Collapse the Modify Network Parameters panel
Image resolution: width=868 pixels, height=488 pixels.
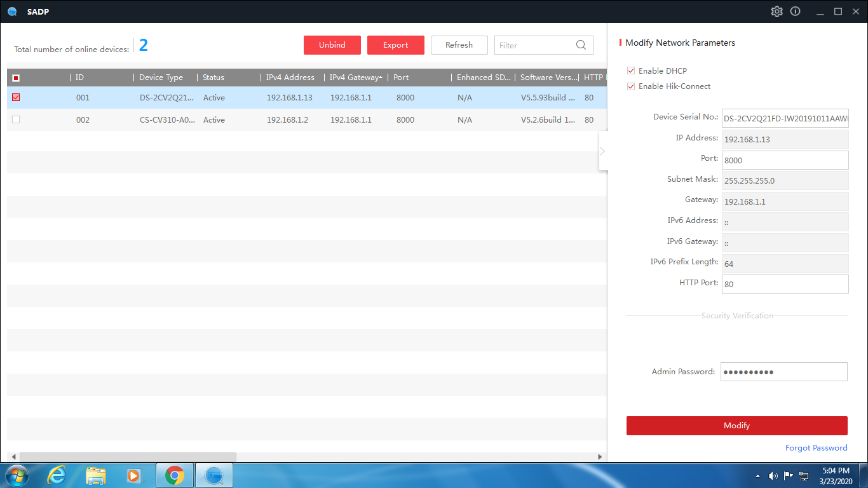[602, 151]
